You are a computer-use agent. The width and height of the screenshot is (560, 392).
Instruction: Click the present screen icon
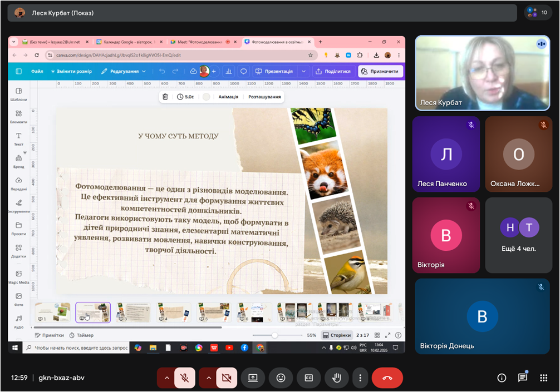click(x=253, y=378)
